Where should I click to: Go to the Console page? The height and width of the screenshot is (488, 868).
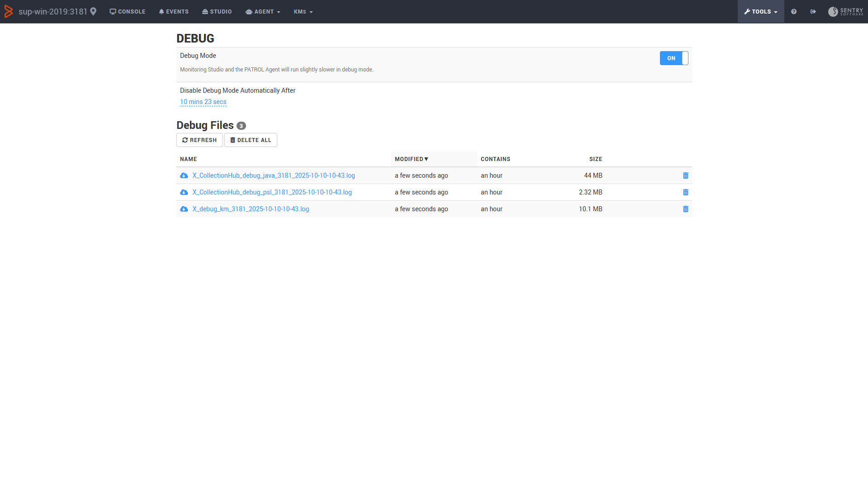point(128,12)
